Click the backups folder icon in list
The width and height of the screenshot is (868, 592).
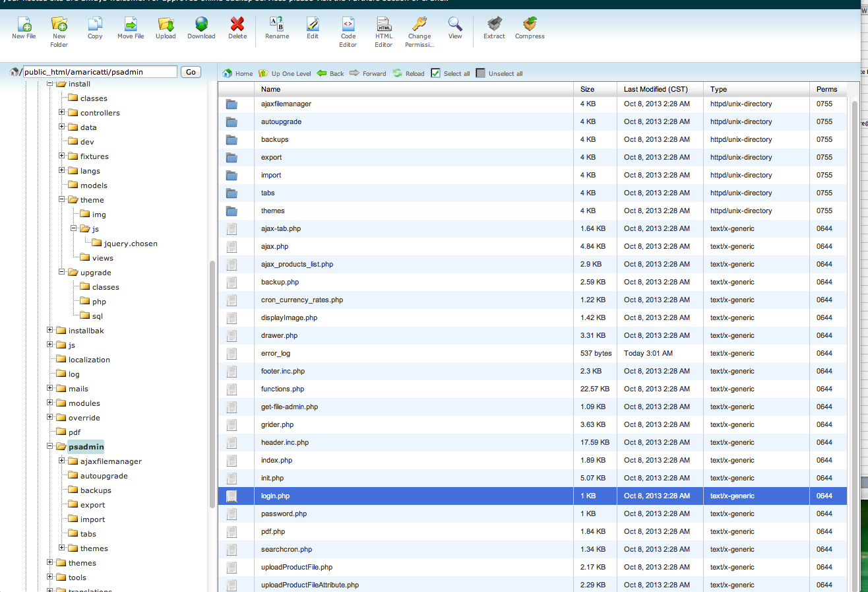[x=232, y=139]
